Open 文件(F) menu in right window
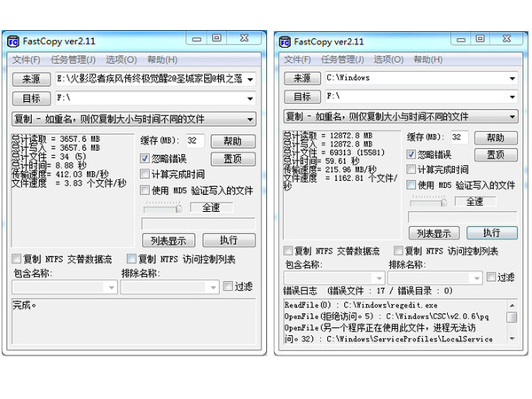The height and width of the screenshot is (399, 532). [297, 59]
